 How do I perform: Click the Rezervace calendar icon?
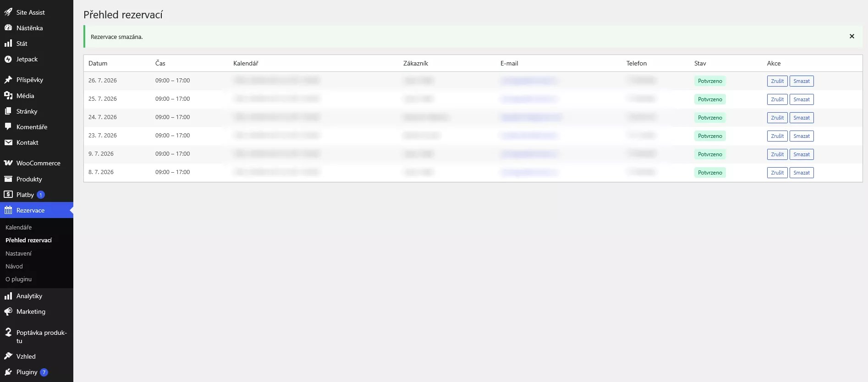coord(8,210)
